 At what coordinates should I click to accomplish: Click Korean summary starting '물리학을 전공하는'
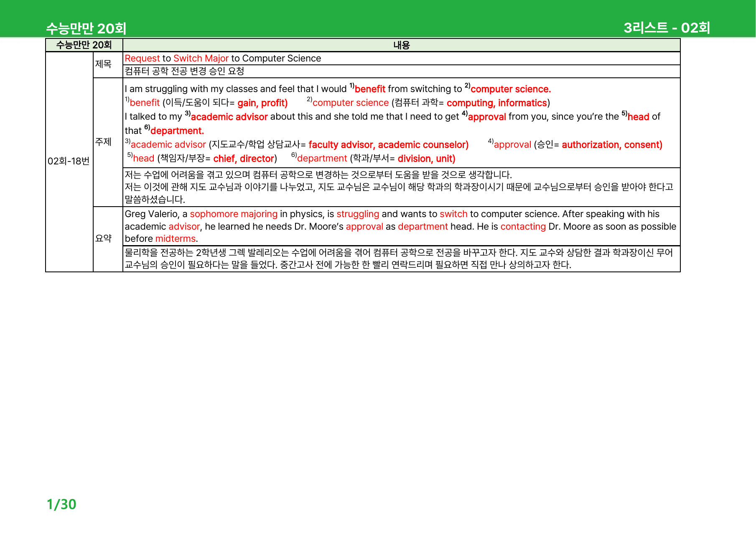pyautogui.click(x=399, y=253)
